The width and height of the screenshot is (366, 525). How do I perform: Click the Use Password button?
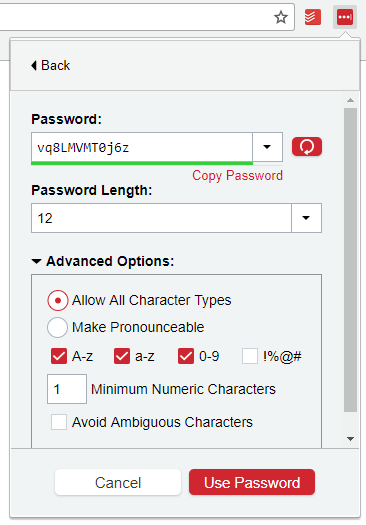(x=252, y=482)
